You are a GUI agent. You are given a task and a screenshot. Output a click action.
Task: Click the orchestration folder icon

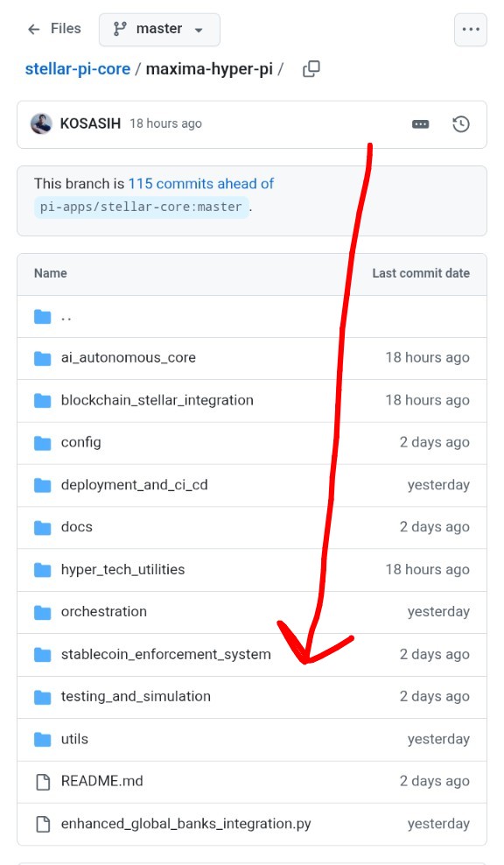43,612
